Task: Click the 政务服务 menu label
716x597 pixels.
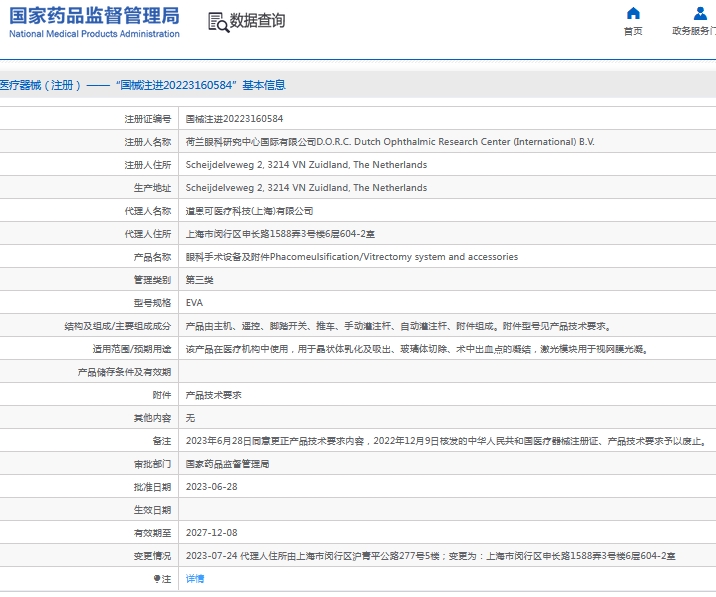Action: pyautogui.click(x=694, y=31)
